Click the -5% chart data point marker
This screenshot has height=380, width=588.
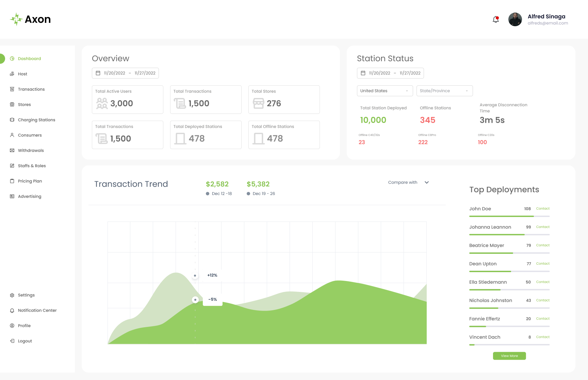coord(195,300)
